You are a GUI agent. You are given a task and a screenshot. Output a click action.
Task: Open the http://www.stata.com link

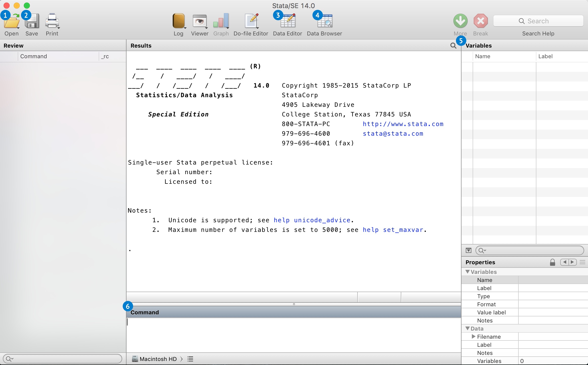point(403,124)
